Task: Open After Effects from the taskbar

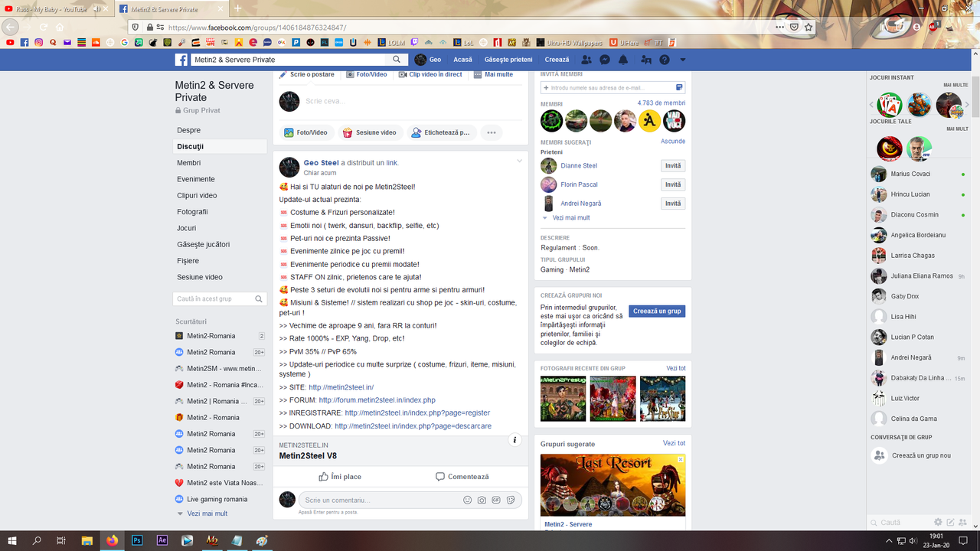Action: (x=162, y=540)
